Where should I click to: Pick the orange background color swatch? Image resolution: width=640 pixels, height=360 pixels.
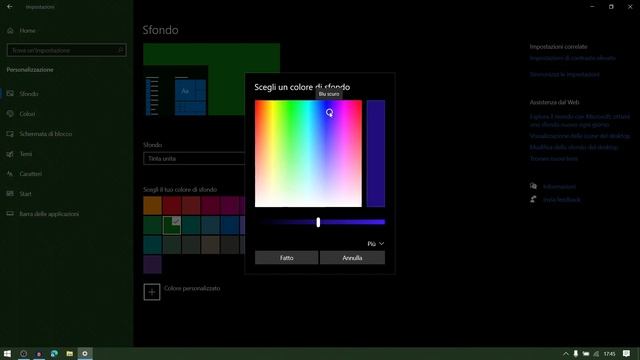(152, 206)
